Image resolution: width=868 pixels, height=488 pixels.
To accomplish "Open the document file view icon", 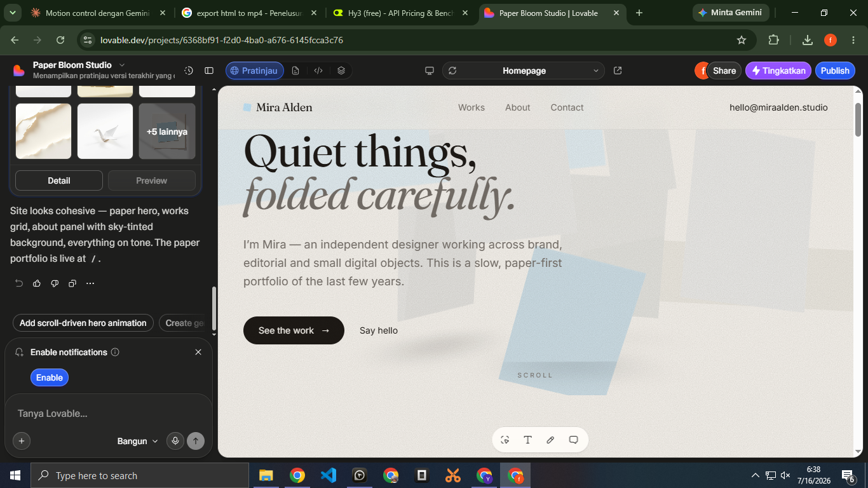I will (x=295, y=71).
